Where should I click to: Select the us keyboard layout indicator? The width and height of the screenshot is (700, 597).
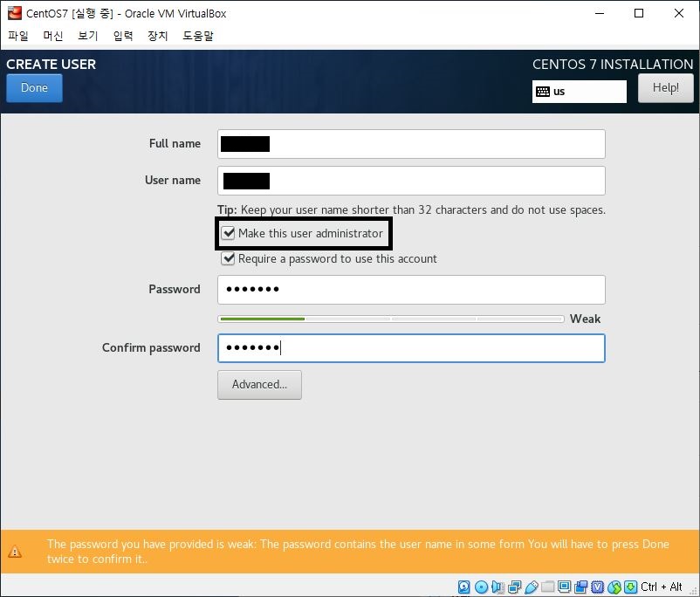click(580, 92)
